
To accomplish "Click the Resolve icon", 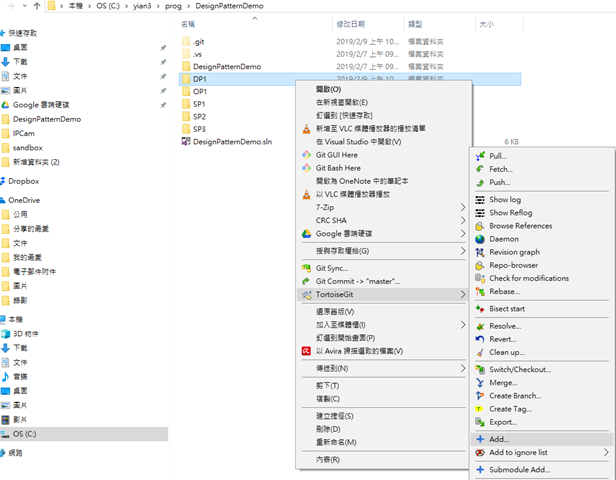I will click(480, 326).
